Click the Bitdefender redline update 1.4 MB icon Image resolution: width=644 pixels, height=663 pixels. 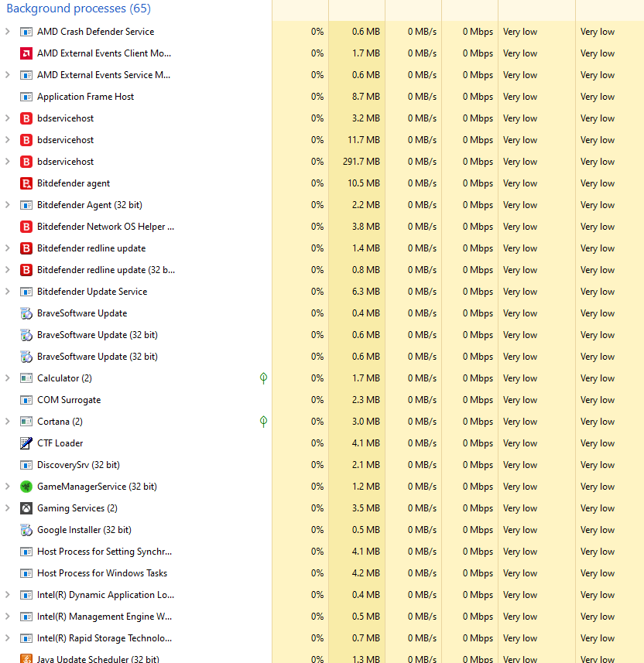[26, 248]
